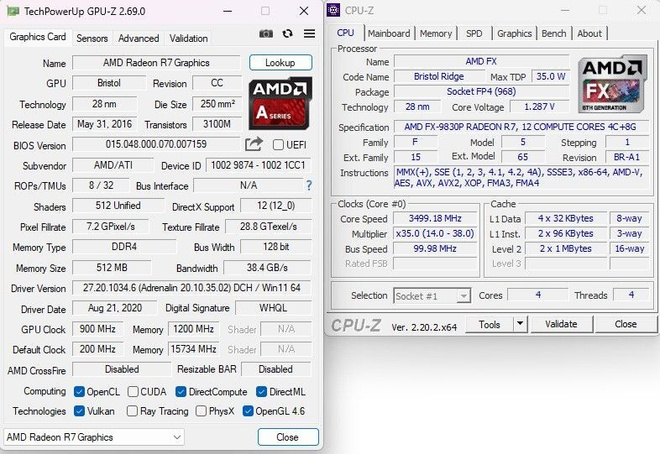Click the Default Clock memory value 15734 MHz
The height and width of the screenshot is (454, 660).
point(194,349)
